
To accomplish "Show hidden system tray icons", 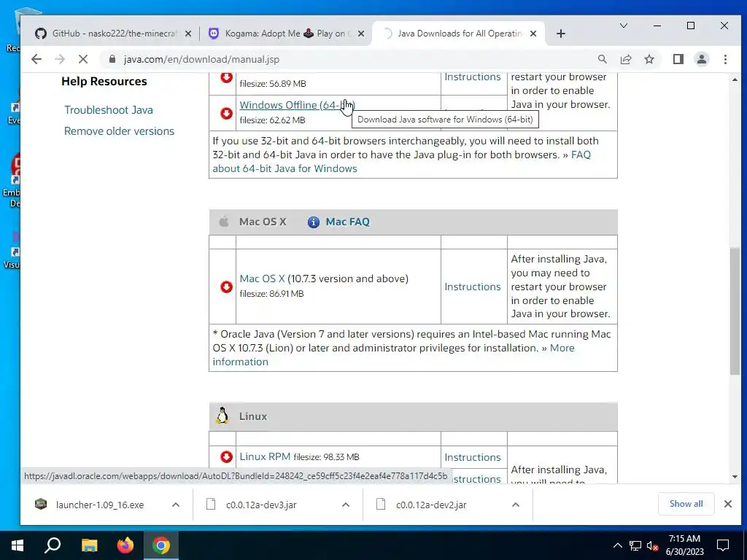I will point(617,545).
